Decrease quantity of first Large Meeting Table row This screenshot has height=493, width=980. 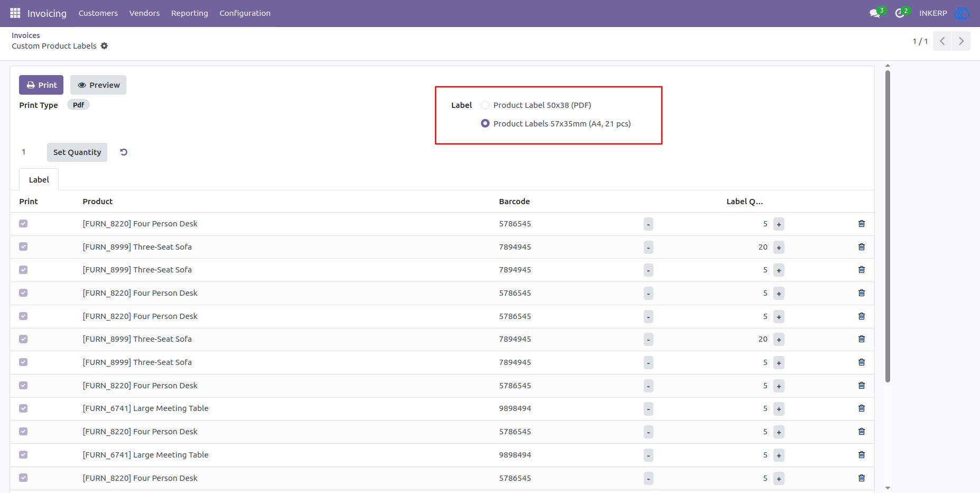pos(649,409)
